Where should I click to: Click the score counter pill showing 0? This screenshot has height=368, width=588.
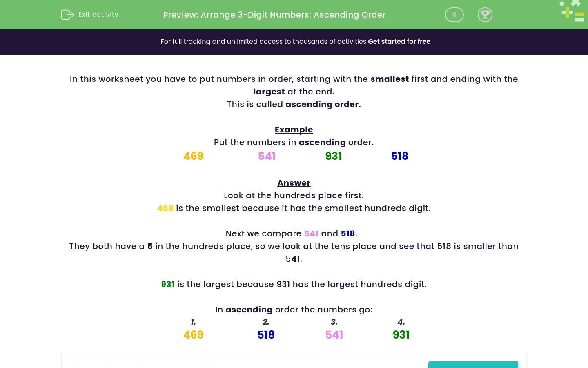tap(454, 15)
